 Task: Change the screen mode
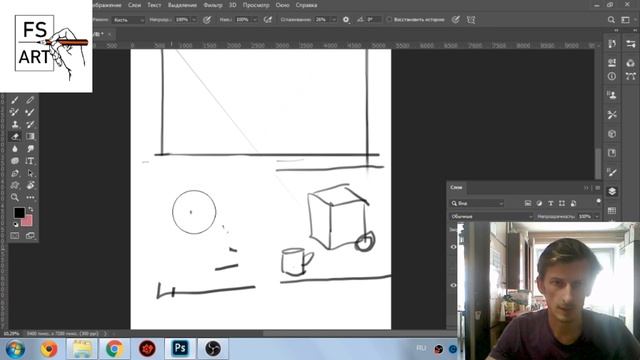[30, 236]
